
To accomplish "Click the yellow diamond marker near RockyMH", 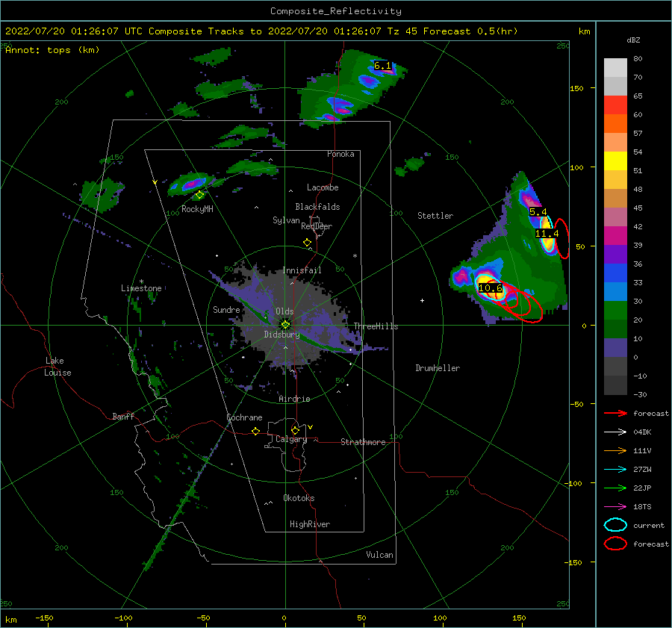I will [x=199, y=195].
